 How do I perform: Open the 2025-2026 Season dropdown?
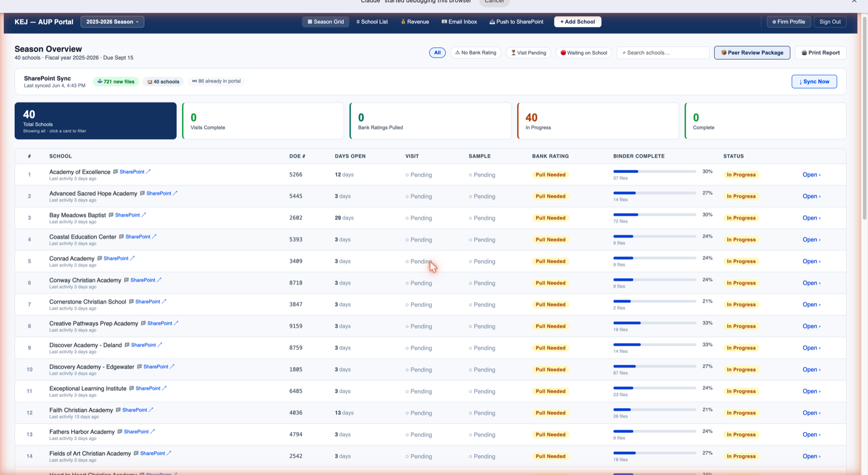click(112, 22)
